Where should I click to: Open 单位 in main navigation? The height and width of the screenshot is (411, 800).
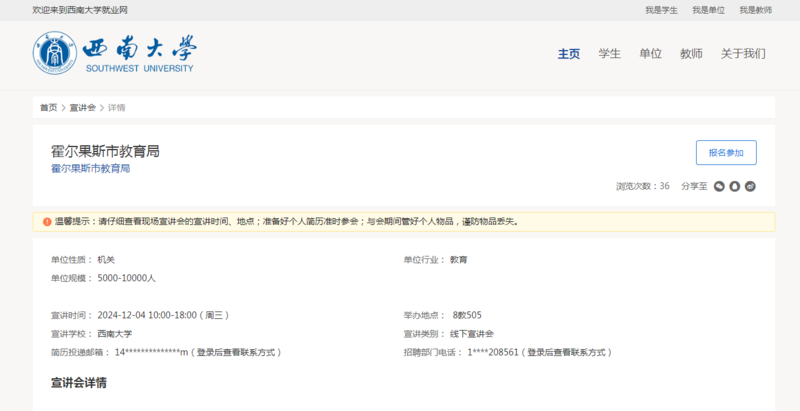coord(651,54)
